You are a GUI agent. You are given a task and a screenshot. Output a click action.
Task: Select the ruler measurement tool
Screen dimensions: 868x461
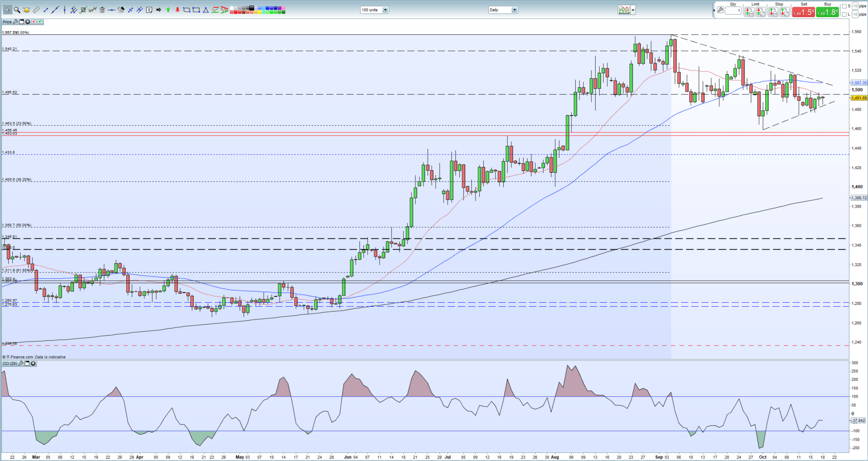36,10
